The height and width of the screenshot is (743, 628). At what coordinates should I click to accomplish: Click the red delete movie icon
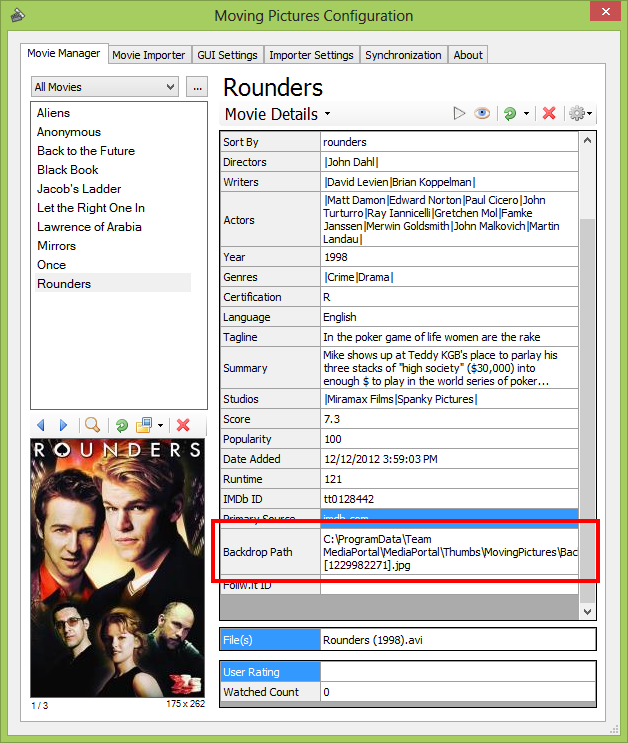coord(549,114)
